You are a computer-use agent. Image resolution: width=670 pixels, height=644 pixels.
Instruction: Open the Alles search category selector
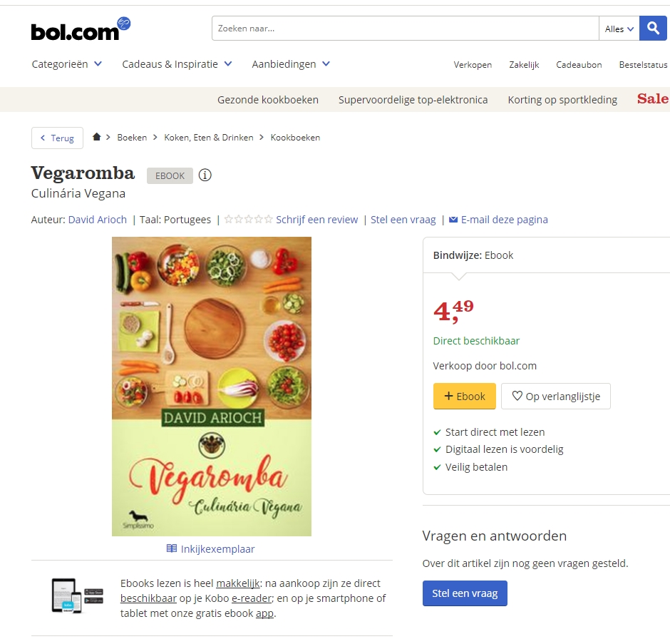point(619,29)
